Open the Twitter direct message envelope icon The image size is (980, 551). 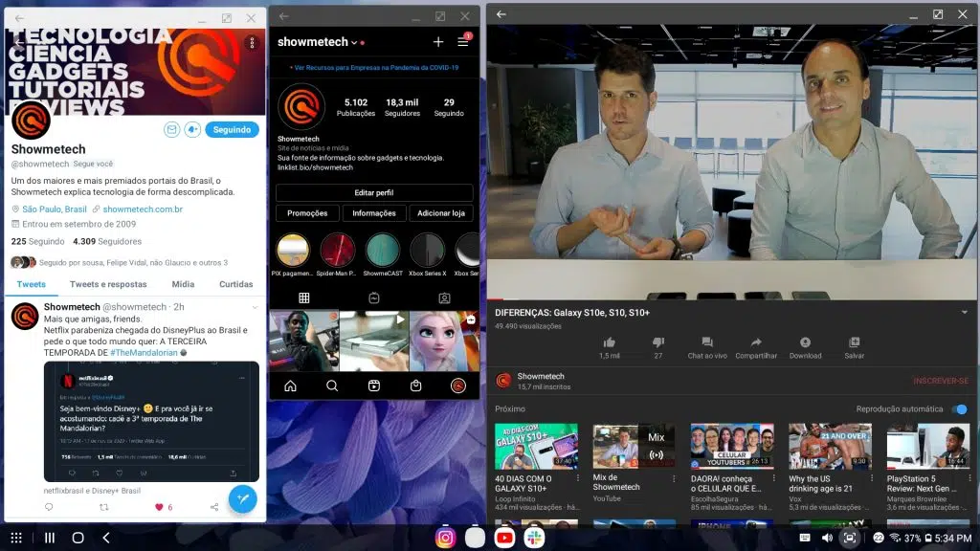pos(172,129)
